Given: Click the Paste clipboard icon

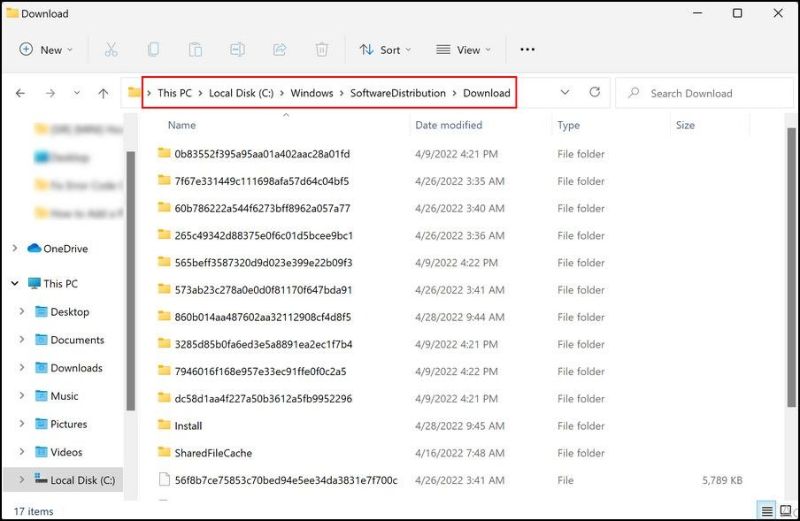Looking at the screenshot, I should 195,49.
